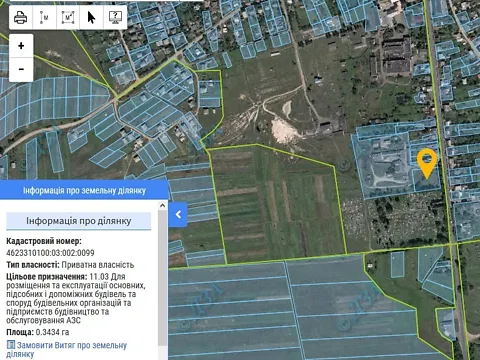Select the Інформація про ділянку tab
Screen dimensions: 480x360
(79, 221)
